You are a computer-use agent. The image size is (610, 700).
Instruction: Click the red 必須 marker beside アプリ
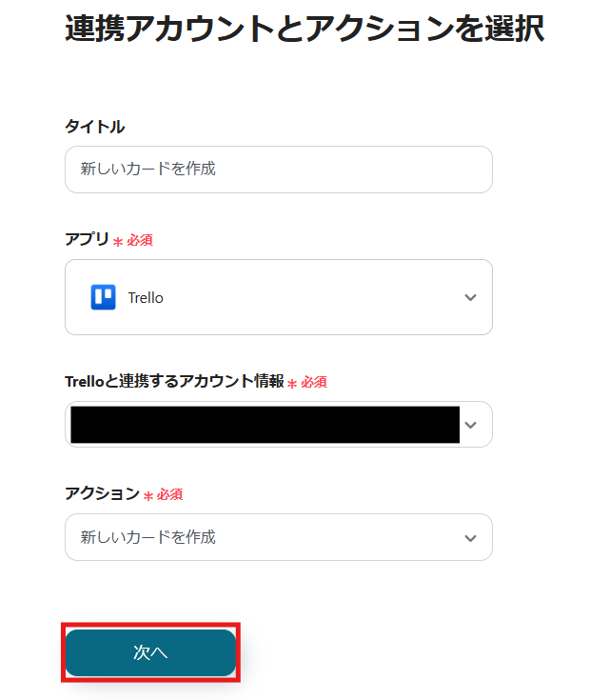point(140,241)
